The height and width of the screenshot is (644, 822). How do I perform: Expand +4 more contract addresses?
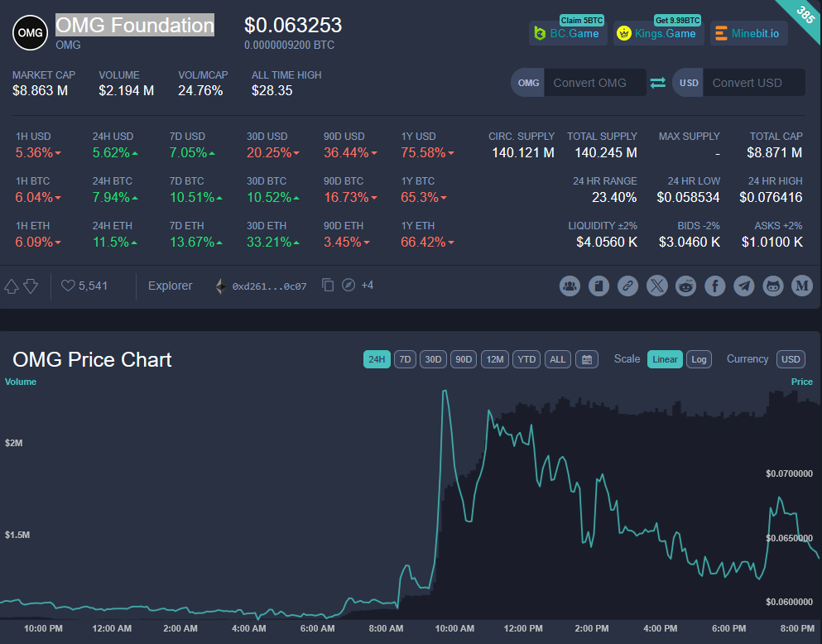tap(367, 285)
